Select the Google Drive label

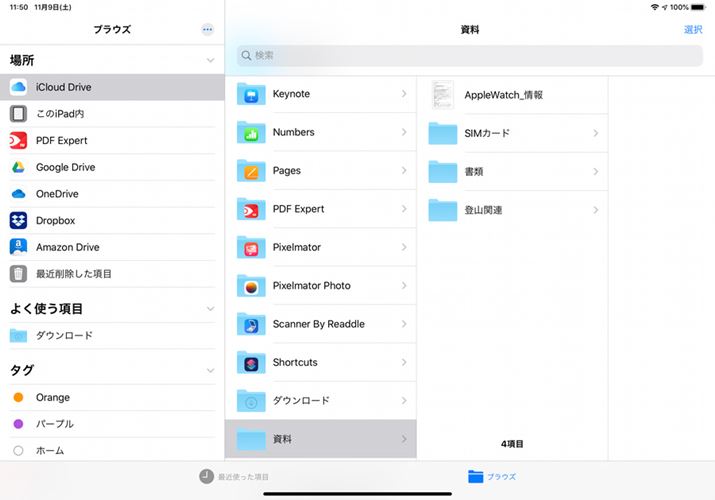click(x=66, y=167)
